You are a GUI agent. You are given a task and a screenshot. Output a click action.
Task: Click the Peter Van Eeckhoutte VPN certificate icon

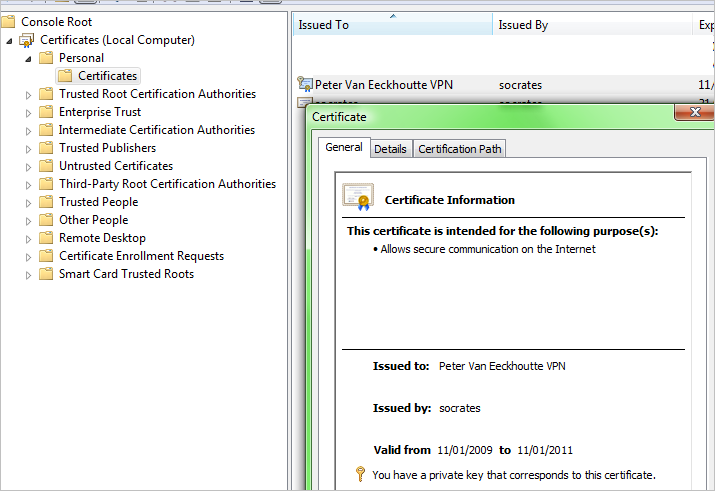point(305,85)
